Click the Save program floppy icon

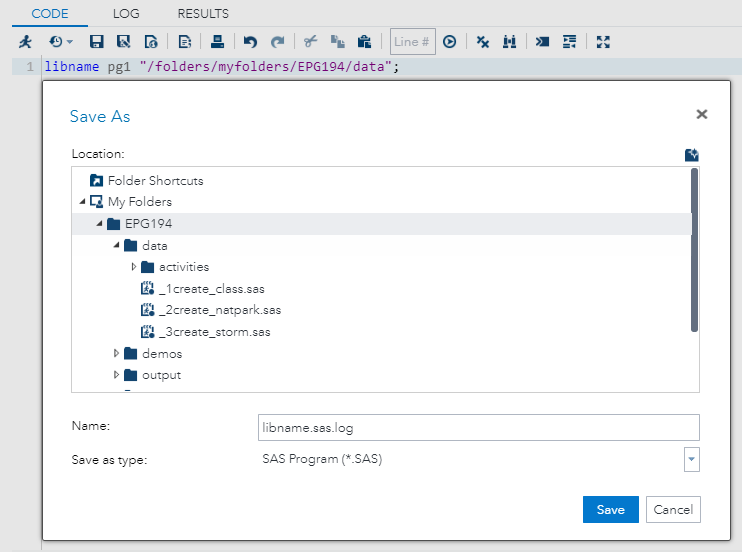coord(97,42)
